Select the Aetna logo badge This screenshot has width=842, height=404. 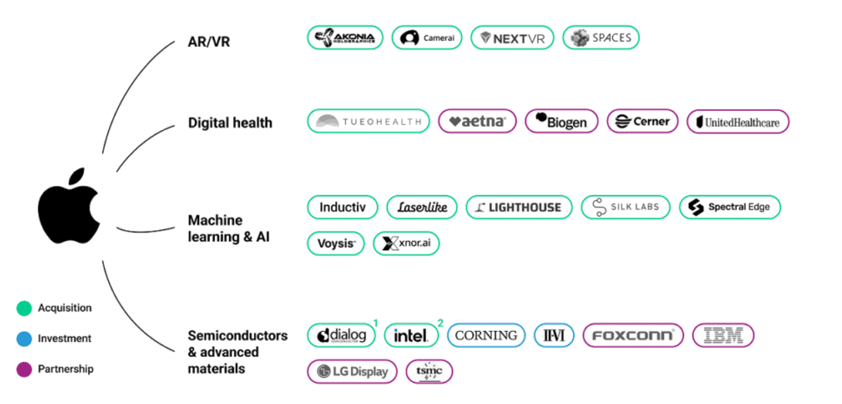tap(477, 122)
